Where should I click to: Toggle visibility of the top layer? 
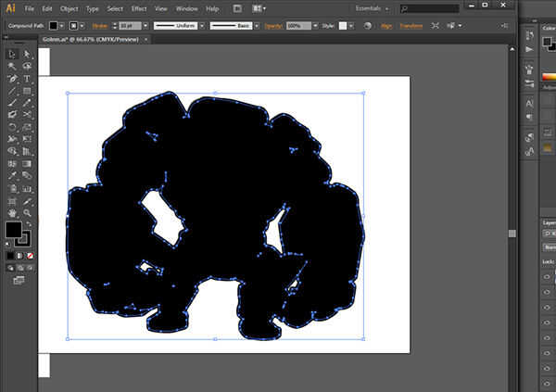(547, 276)
